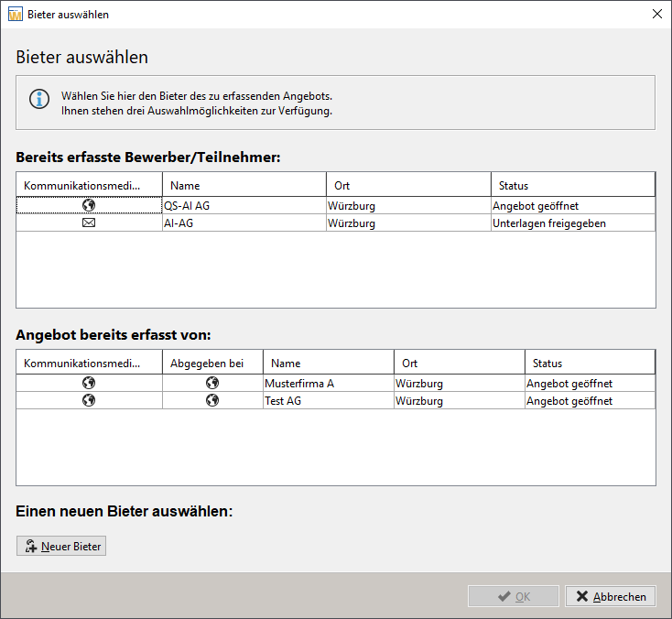Screen dimensions: 672x619
Task: Sort upper table by Status column header
Action: click(x=573, y=185)
